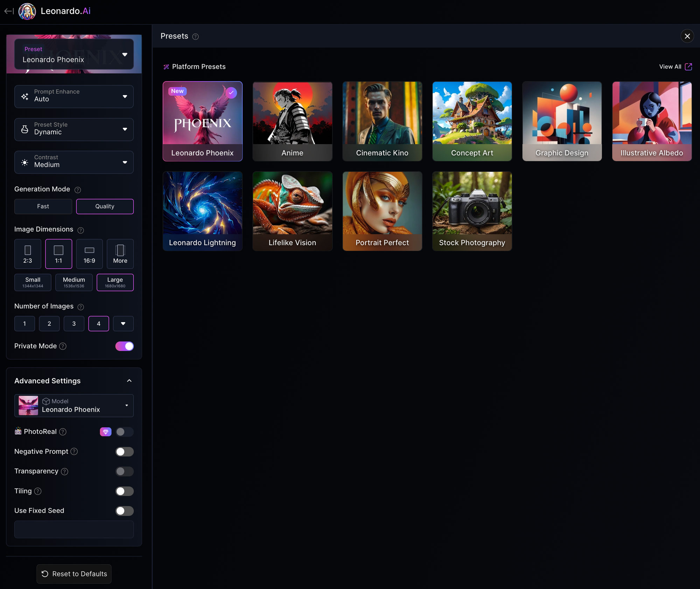Screen dimensions: 700x589
Task: Click the help icon next to Image Dimensions
Action: pyautogui.click(x=80, y=230)
